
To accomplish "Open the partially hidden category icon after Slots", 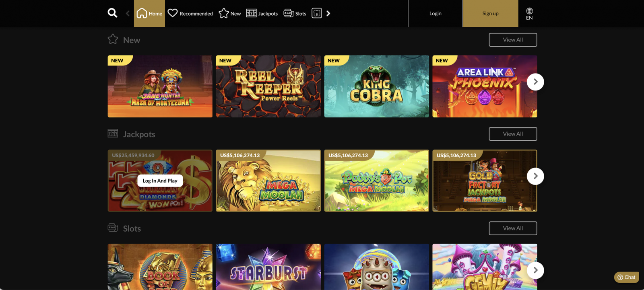I will (x=317, y=13).
